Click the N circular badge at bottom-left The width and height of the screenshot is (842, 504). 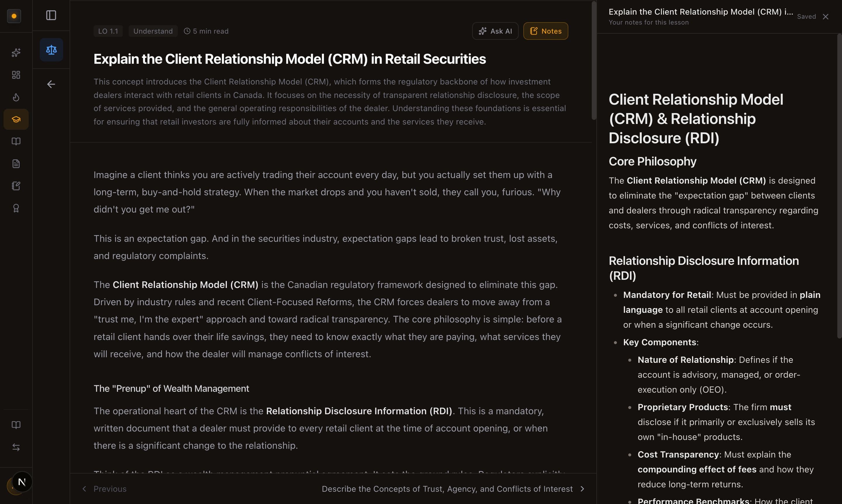coord(22,481)
